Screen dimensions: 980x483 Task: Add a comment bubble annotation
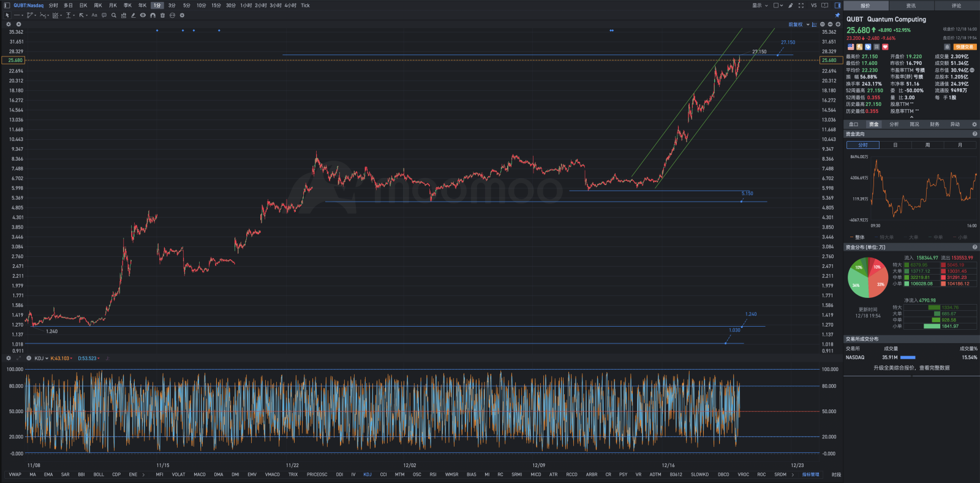[104, 15]
